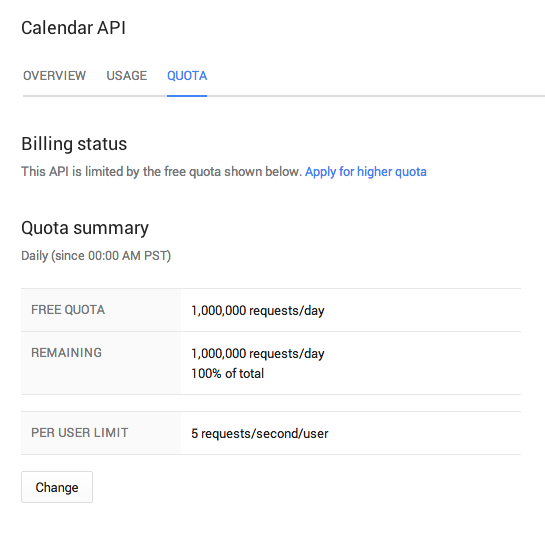Click the remaining 1,000,000 requests/day value
The width and height of the screenshot is (545, 533).
pos(258,354)
